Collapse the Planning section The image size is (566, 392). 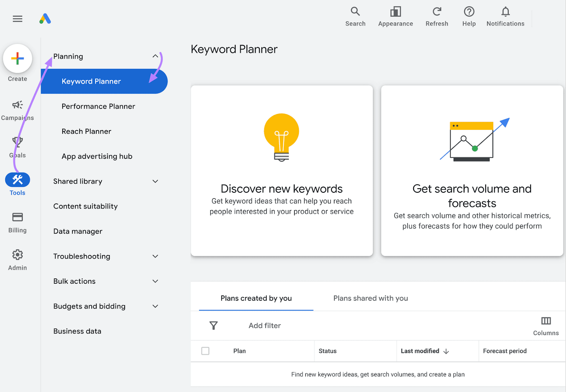pyautogui.click(x=155, y=56)
